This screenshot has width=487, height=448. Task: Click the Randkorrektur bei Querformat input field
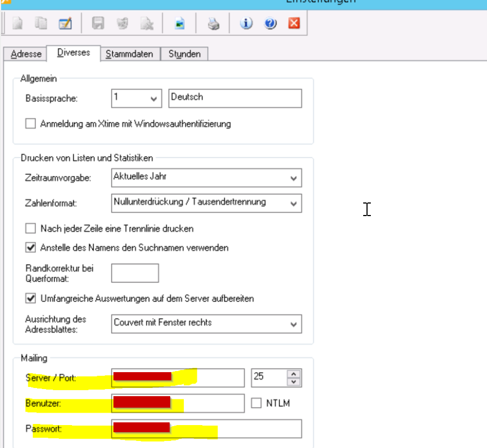135,273
